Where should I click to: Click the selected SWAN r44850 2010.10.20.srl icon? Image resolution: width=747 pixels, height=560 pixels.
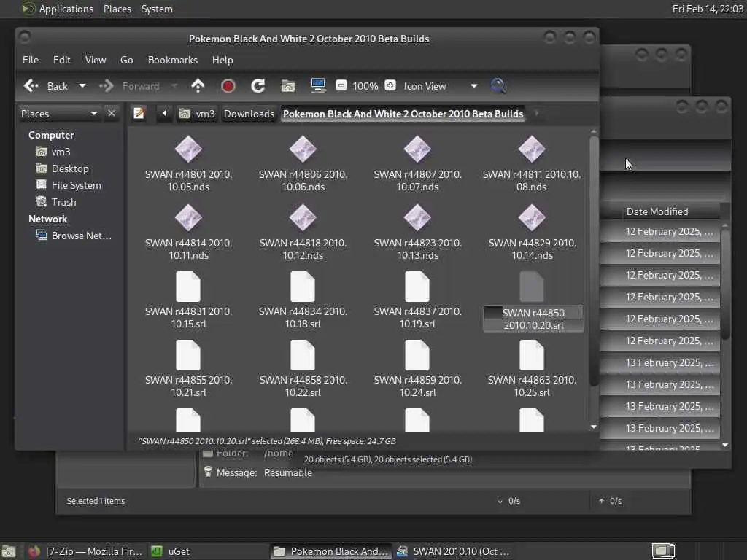[x=532, y=287]
